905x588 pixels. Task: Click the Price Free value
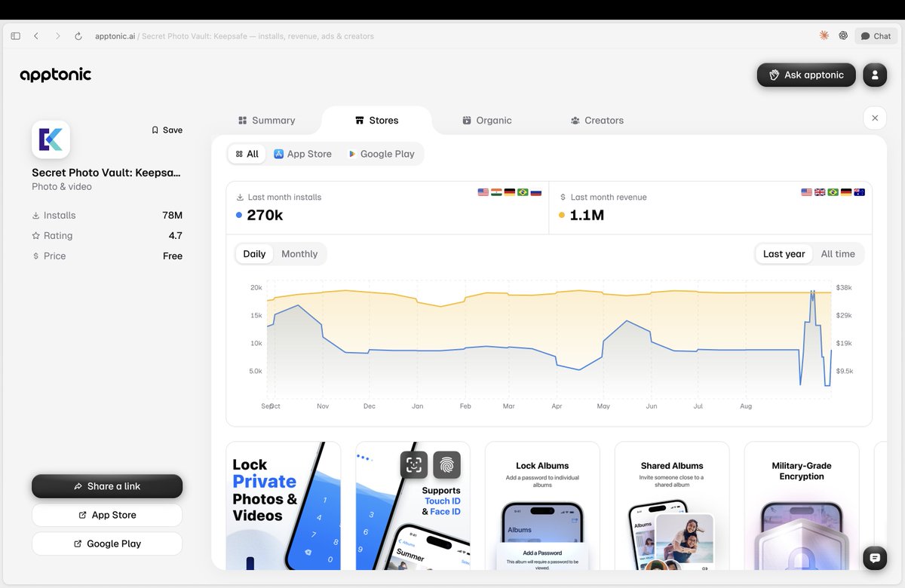pyautogui.click(x=173, y=256)
